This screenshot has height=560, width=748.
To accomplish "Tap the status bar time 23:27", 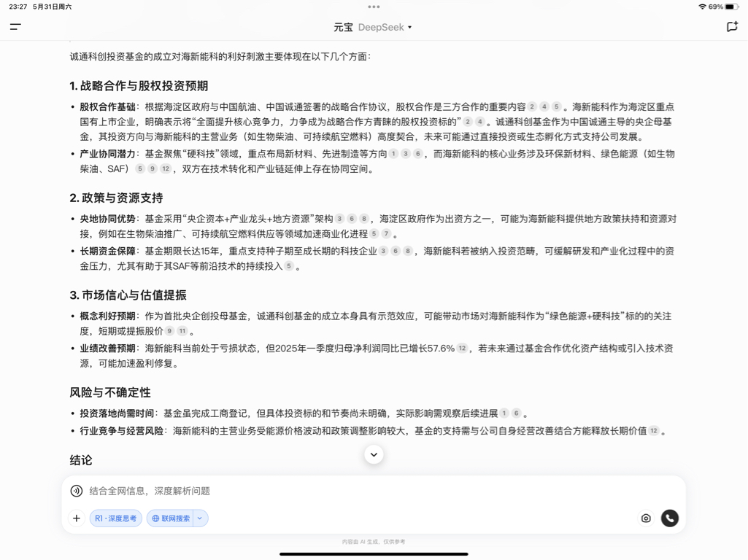I will 18,7.
